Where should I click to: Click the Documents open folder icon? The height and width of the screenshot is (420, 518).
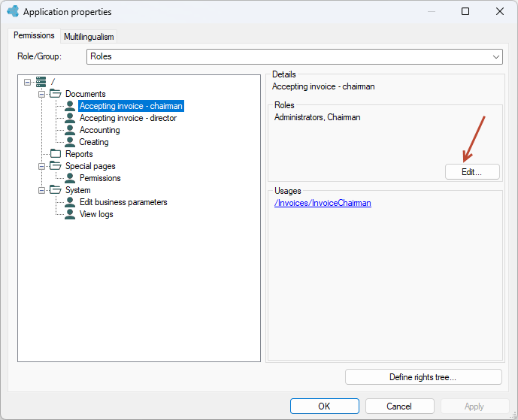coord(56,94)
